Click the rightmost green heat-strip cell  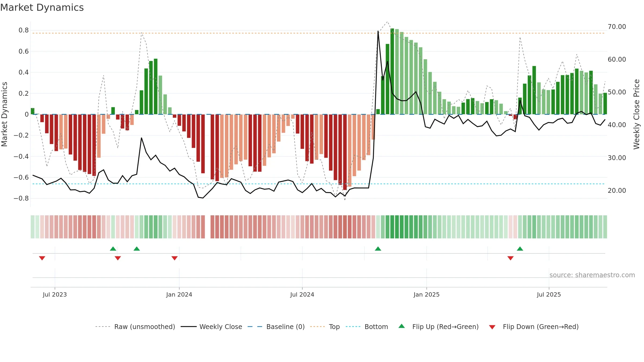(605, 227)
